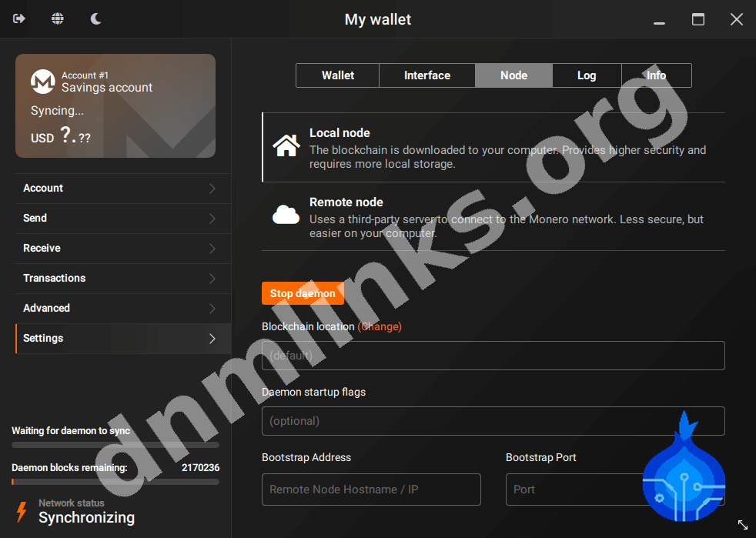
Task: Click the resize handle in bottom corner
Action: (x=742, y=524)
